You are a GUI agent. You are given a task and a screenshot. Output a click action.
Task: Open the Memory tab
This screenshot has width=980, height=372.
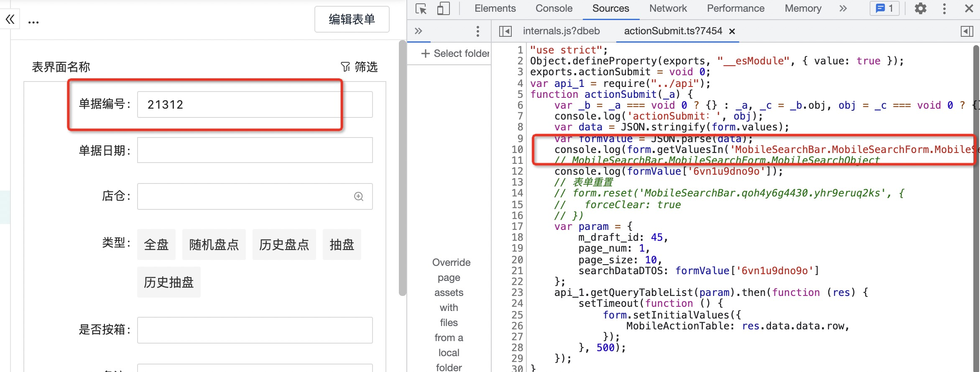tap(803, 8)
